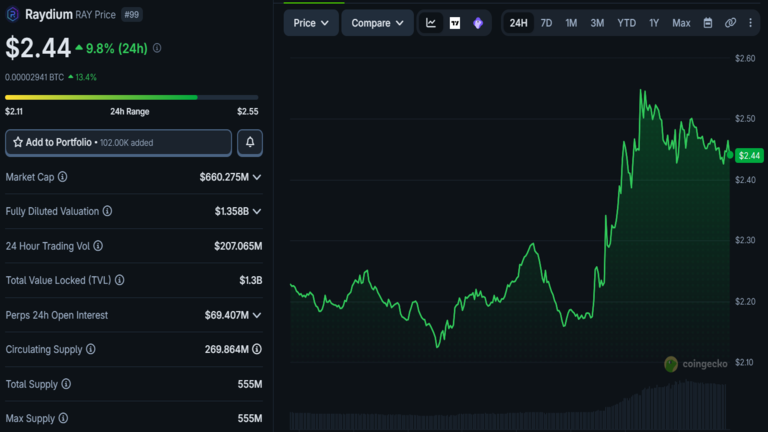
Task: Select the YTD time range
Action: pos(626,23)
